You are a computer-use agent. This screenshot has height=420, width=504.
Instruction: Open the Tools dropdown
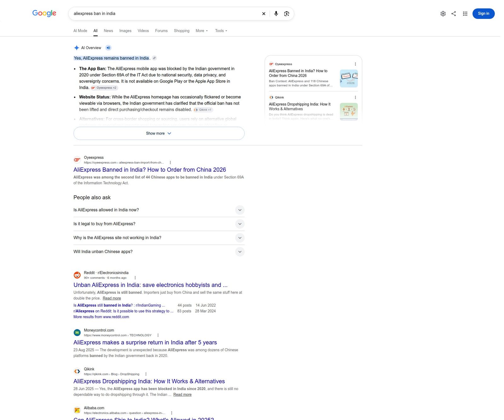(221, 31)
